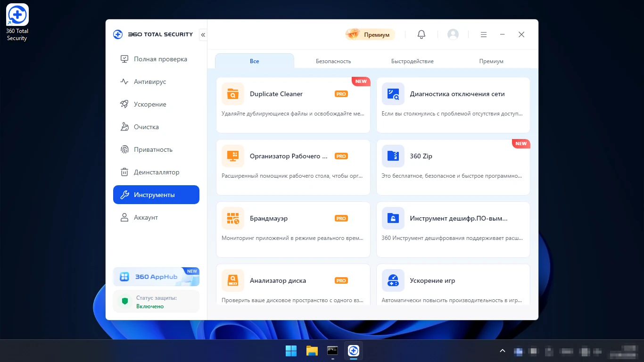Open Антивирус section in sidebar
Image resolution: width=644 pixels, height=362 pixels.
click(156, 82)
